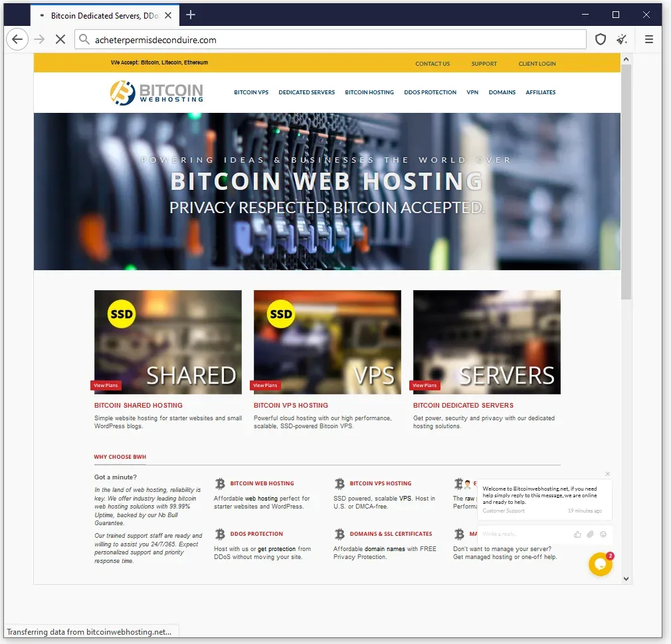Open the Affiliates menu item
Screen dimensions: 671x644
[x=541, y=92]
